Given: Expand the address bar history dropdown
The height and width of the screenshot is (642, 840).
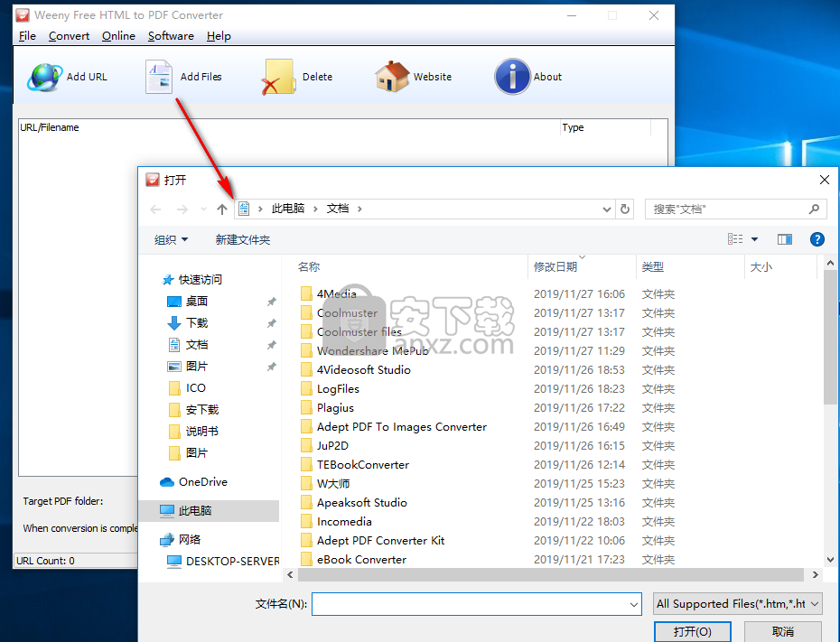Looking at the screenshot, I should tap(606, 209).
